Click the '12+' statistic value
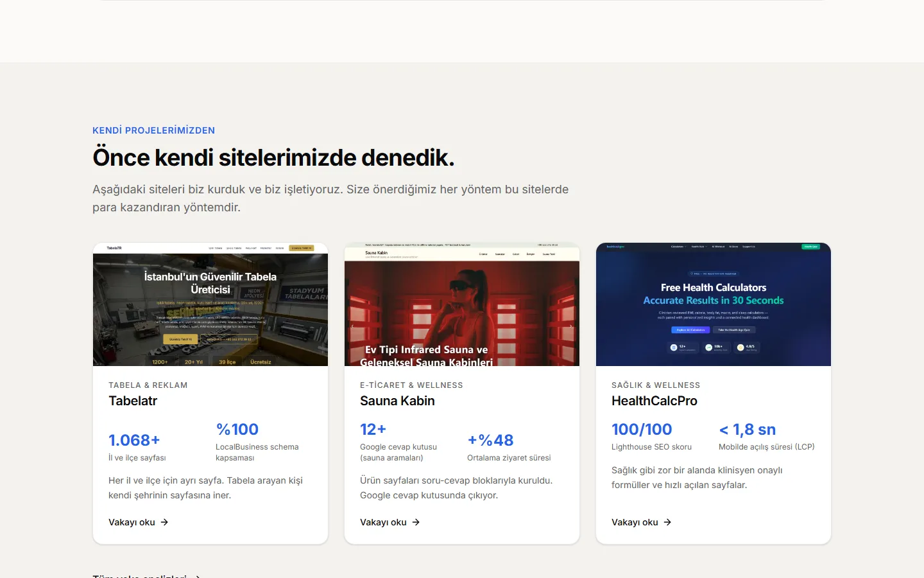Image resolution: width=924 pixels, height=578 pixels. click(373, 429)
